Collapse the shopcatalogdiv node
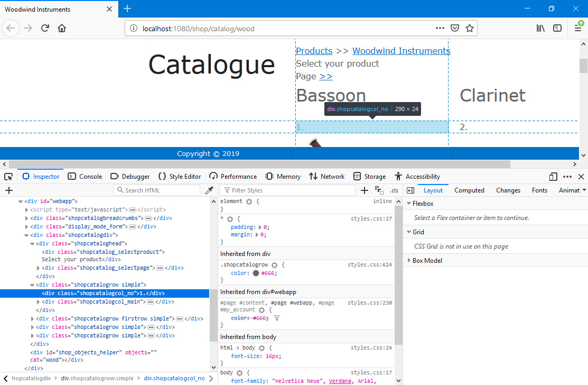The image size is (588, 385). (26, 235)
